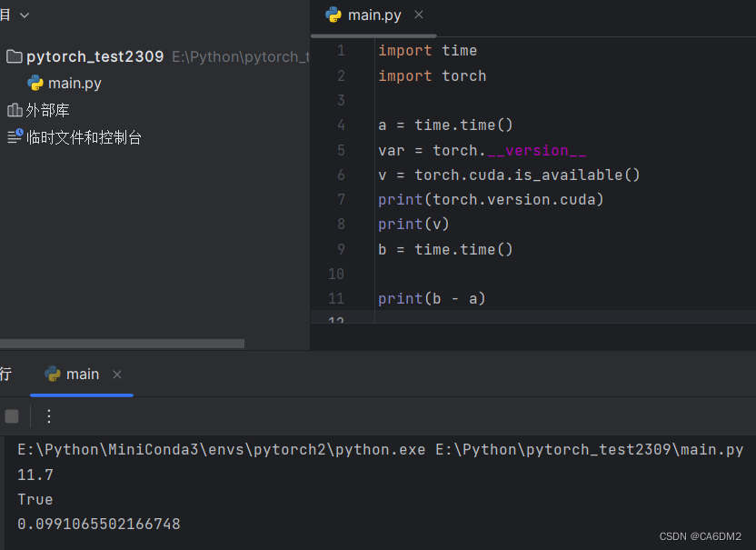The height and width of the screenshot is (550, 756).
Task: Select the pytorch_test2309 project folder
Action: 95,57
